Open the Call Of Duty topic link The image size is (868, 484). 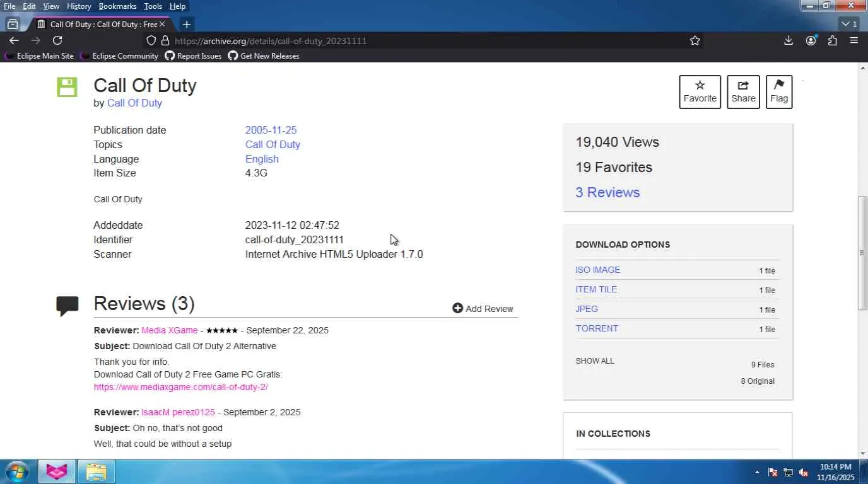273,144
